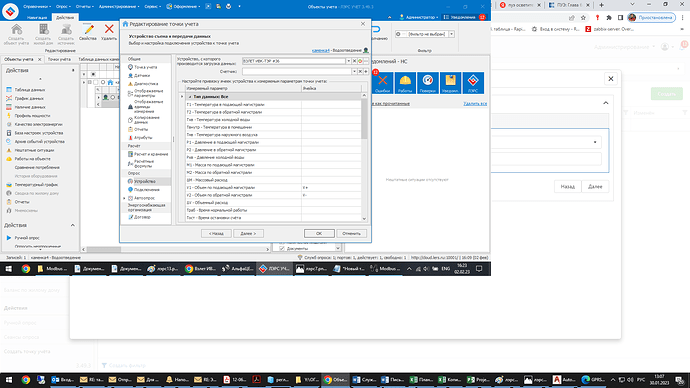Click the Отменить button in dialog
This screenshot has height=388, width=690.
tap(351, 234)
